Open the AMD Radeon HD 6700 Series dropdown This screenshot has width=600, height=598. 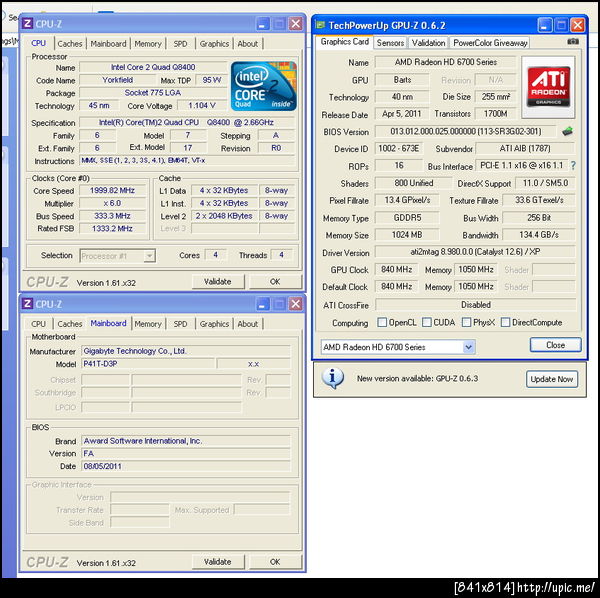pos(398,347)
